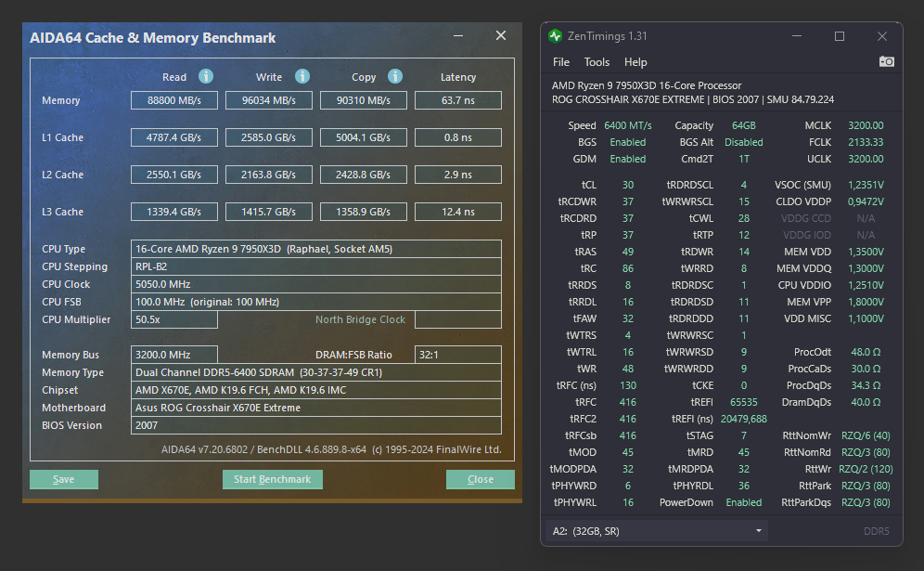The width and height of the screenshot is (924, 571).
Task: Click the Speed value 6400 MT/s in ZenTimings
Action: coord(627,125)
